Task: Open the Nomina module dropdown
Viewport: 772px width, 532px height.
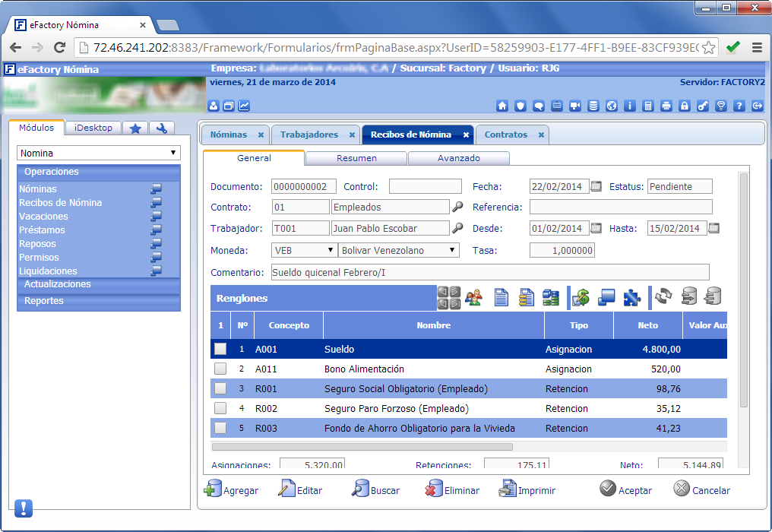Action: pyautogui.click(x=99, y=153)
